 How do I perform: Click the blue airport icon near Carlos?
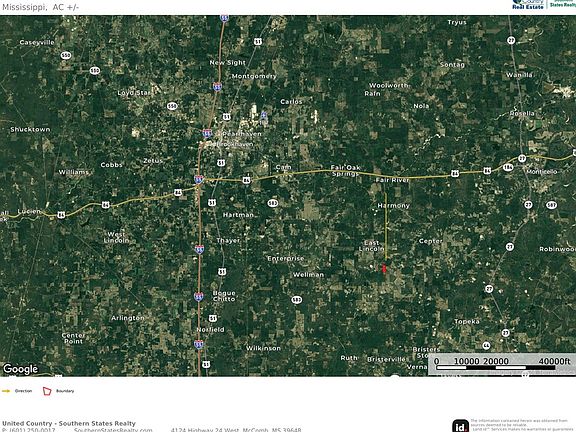click(263, 116)
